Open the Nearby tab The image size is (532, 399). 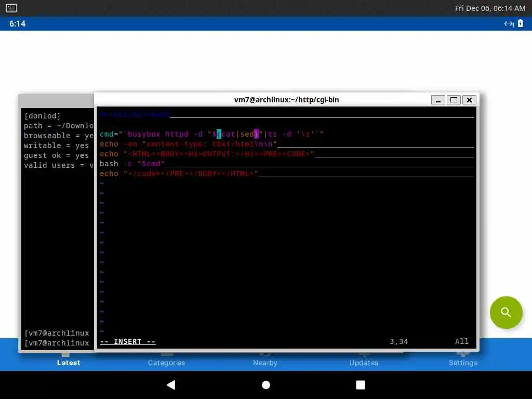tap(265, 362)
